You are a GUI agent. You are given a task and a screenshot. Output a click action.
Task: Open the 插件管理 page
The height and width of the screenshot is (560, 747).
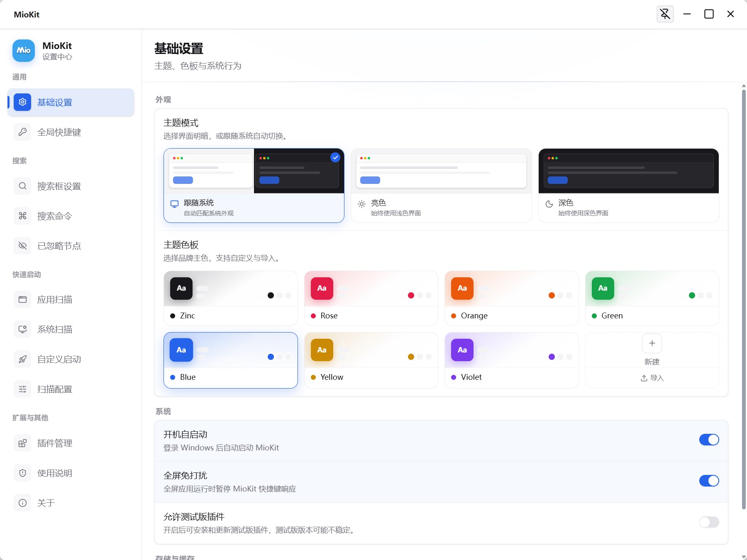click(x=71, y=443)
